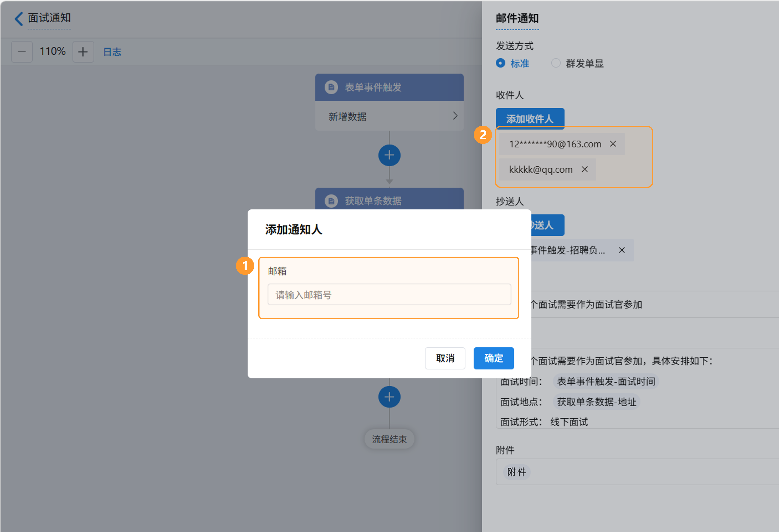Confirm the dialog with 确定
Viewport: 779px width, 532px height.
tap(493, 358)
